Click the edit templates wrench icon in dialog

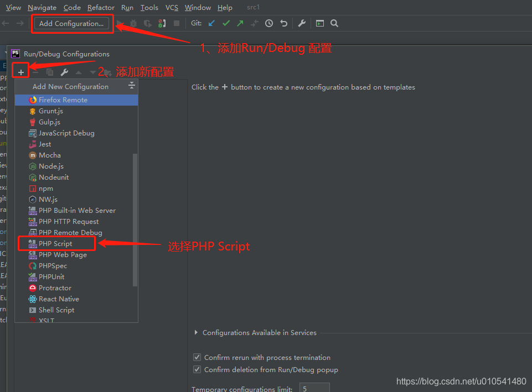click(x=64, y=72)
